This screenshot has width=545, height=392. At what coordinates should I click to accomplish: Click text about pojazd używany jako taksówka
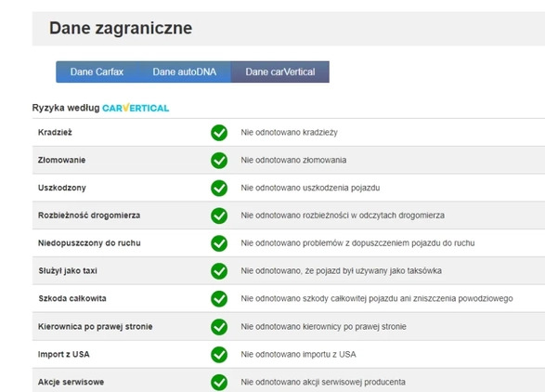click(x=341, y=270)
